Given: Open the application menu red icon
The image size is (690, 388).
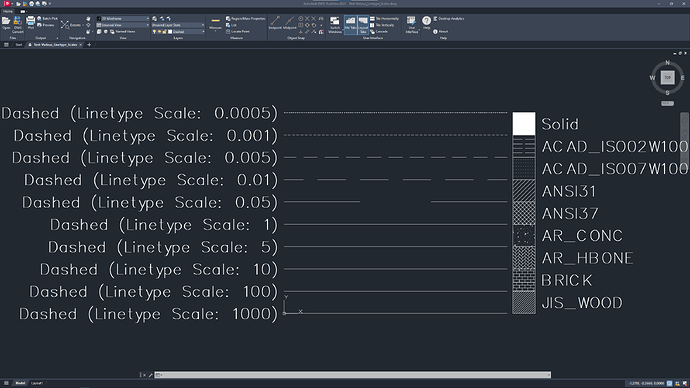Looking at the screenshot, I should [7, 4].
